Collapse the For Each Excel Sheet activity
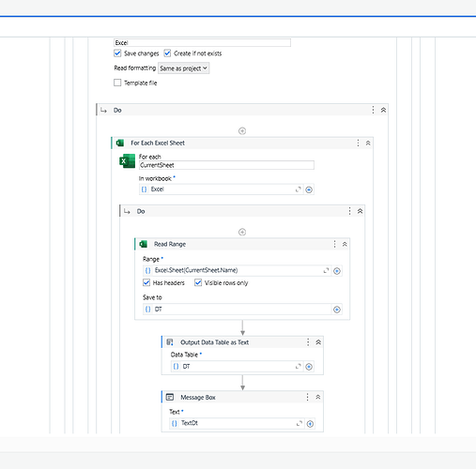This screenshot has width=476, height=469. tap(368, 144)
